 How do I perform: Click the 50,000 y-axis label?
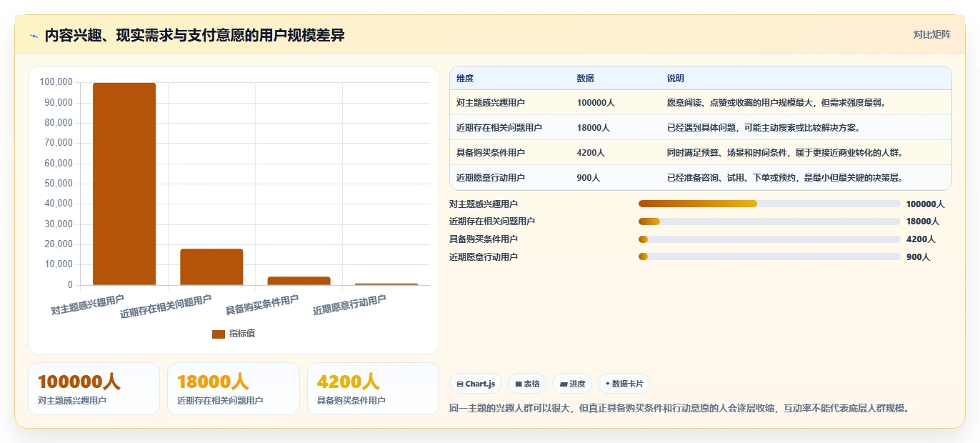click(x=59, y=184)
